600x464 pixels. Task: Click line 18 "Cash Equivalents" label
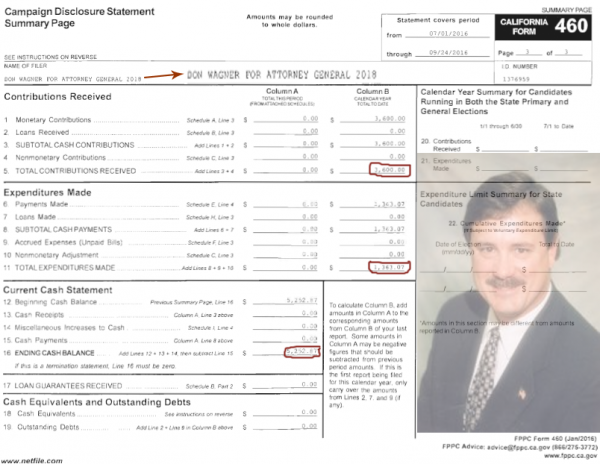click(46, 414)
